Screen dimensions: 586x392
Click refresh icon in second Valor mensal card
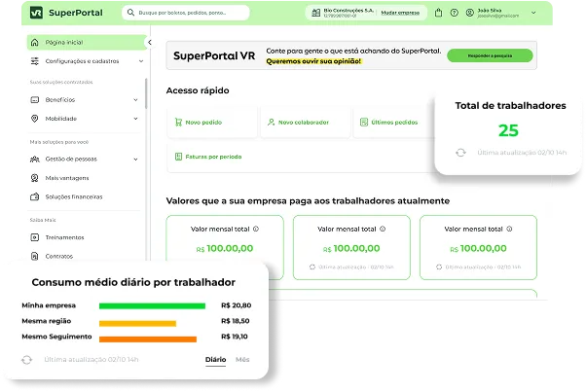point(312,267)
